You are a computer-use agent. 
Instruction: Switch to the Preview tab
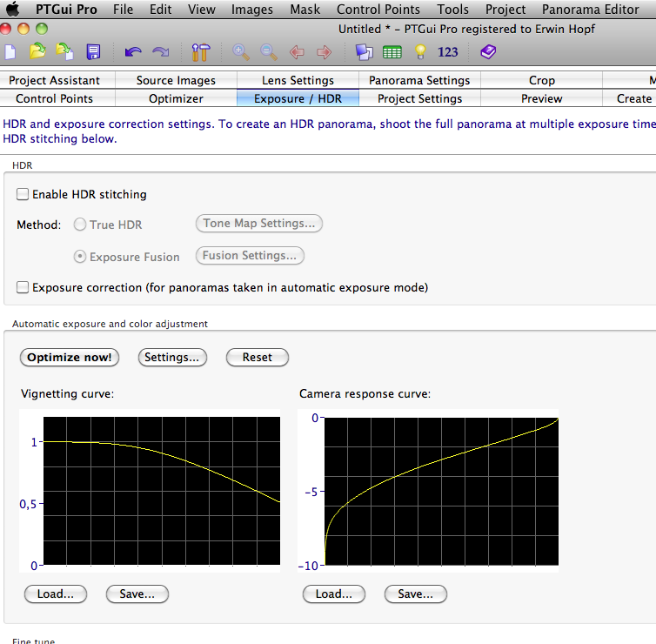pos(542,98)
